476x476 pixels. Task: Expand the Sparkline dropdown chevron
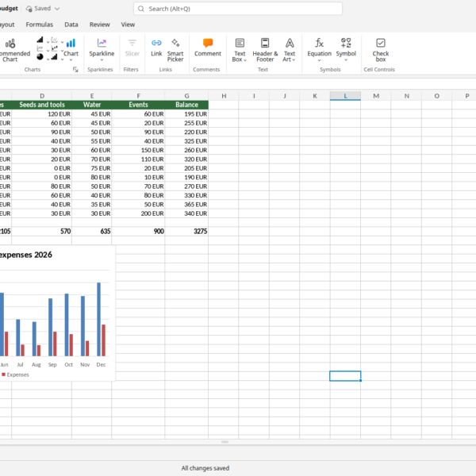102,59
